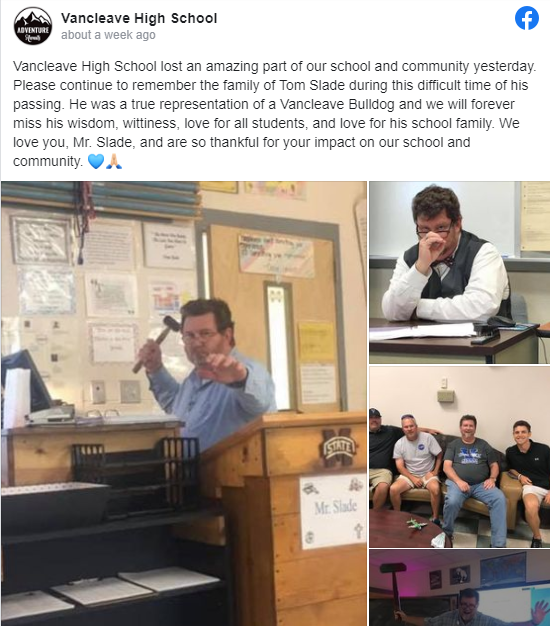This screenshot has height=626, width=550.
Task: Open the group photo on the couch
Action: point(459,457)
